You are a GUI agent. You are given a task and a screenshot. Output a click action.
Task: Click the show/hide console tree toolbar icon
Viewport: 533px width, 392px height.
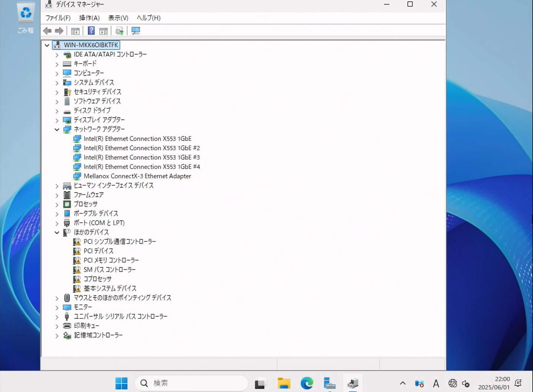[x=75, y=31]
